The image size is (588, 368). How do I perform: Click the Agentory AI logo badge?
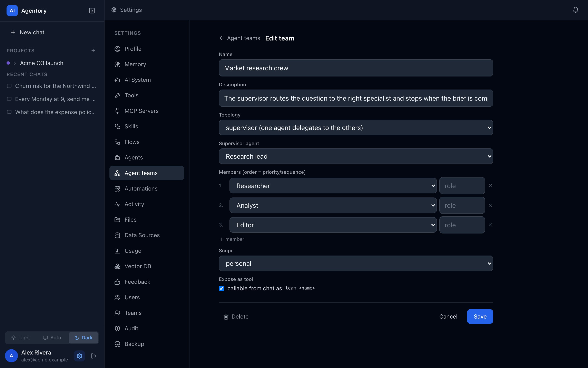[x=12, y=11]
